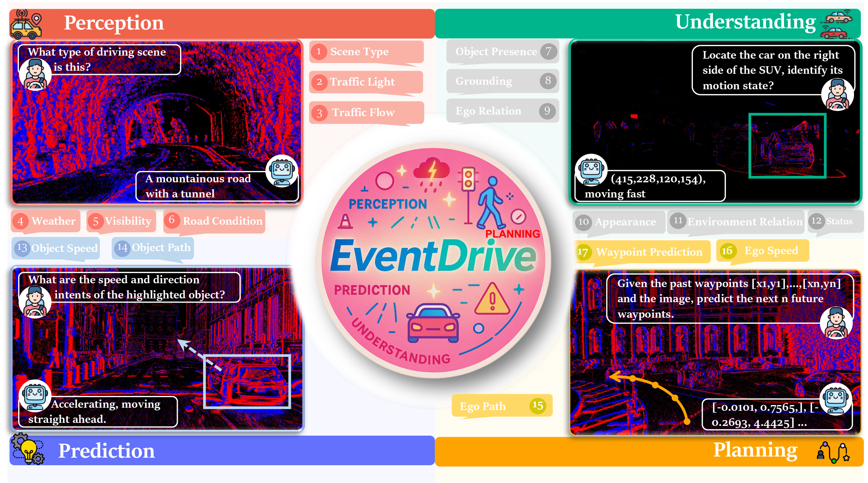
Task: Click the robot avatar beside Accelerating answer
Action: pyautogui.click(x=35, y=396)
